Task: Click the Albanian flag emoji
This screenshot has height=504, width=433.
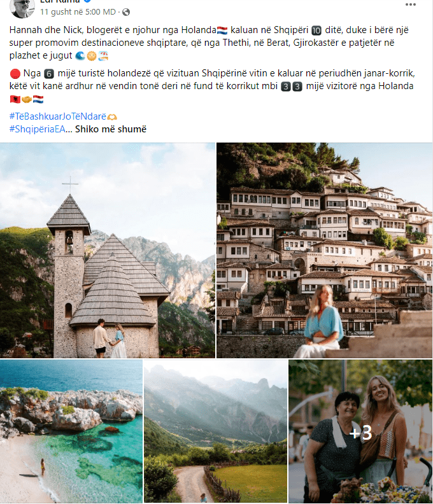Action: [15, 99]
